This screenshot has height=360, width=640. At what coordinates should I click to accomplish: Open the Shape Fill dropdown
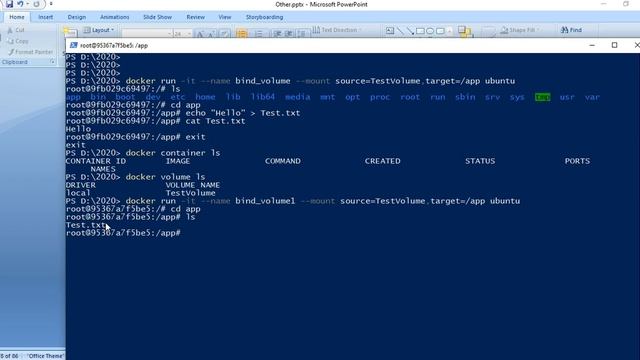coord(520,30)
